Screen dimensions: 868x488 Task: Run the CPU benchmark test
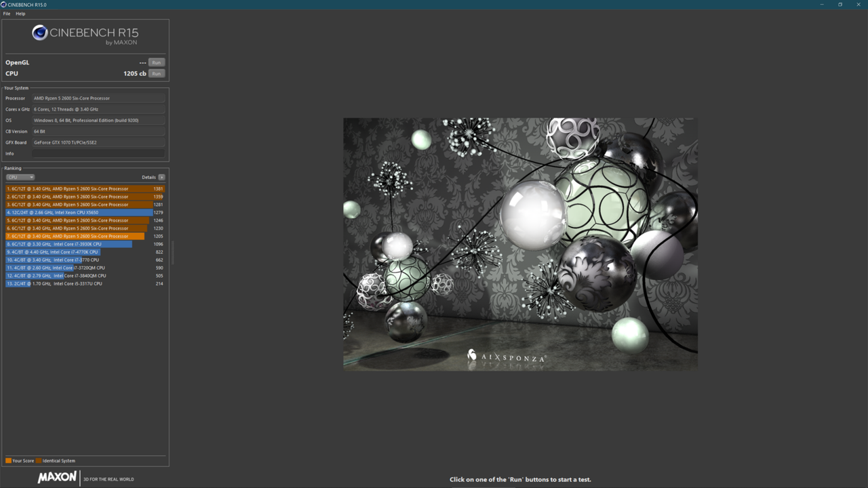point(157,73)
